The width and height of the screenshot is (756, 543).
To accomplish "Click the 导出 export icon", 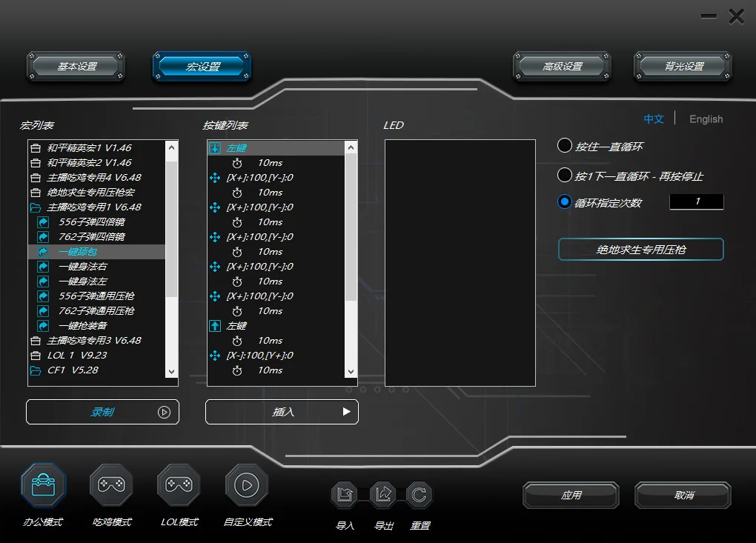I will click(x=383, y=495).
